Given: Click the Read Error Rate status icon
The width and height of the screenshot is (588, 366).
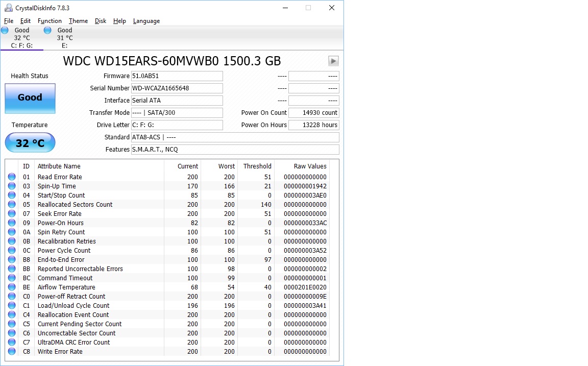Looking at the screenshot, I should click(12, 177).
